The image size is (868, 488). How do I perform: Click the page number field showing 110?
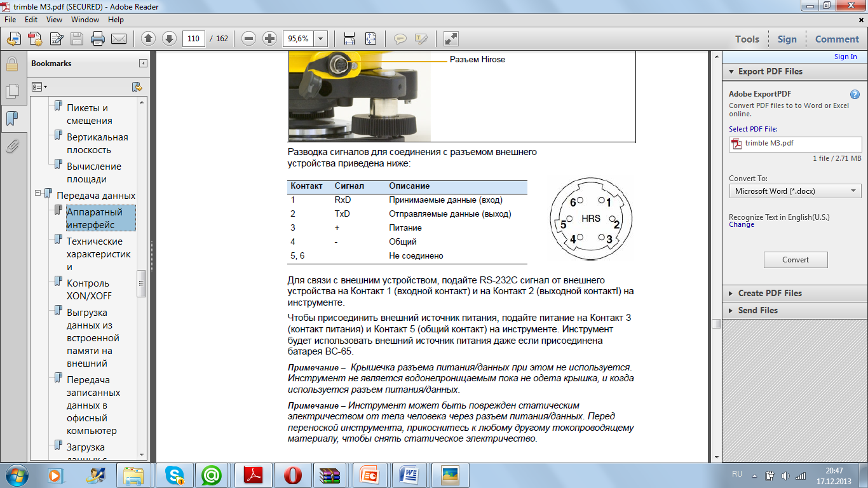193,39
